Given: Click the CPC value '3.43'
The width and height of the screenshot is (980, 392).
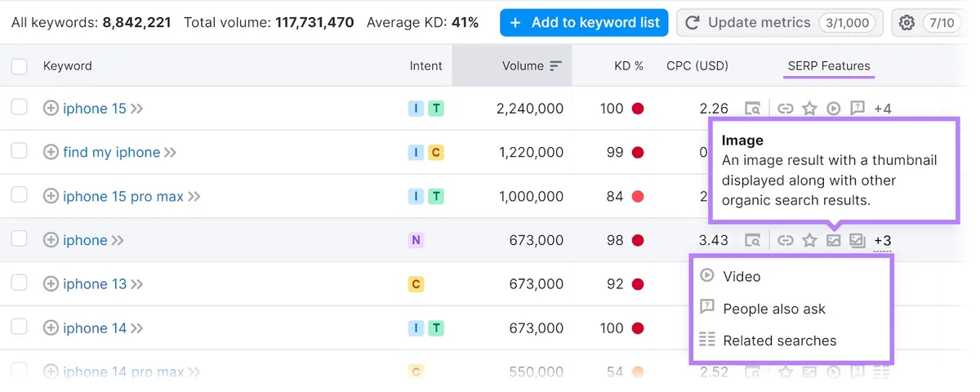Looking at the screenshot, I should coord(714,240).
